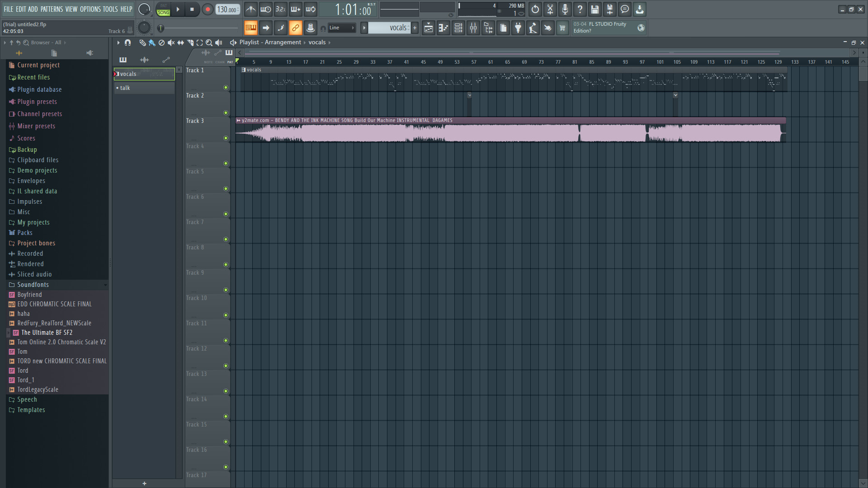
Task: Mute Track 10 via green dot
Action: pyautogui.click(x=226, y=315)
